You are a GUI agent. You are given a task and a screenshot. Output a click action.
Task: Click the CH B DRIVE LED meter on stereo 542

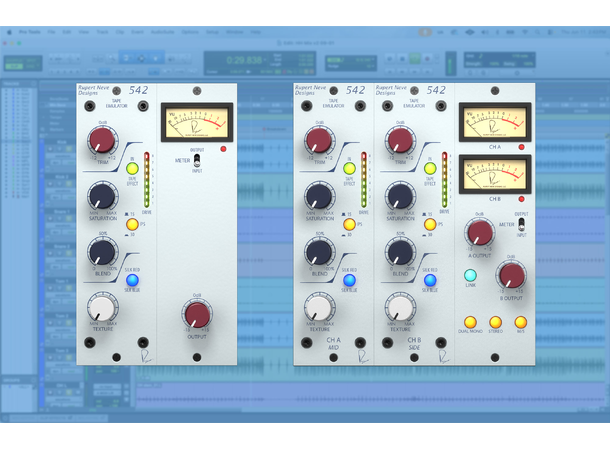pos(444,180)
